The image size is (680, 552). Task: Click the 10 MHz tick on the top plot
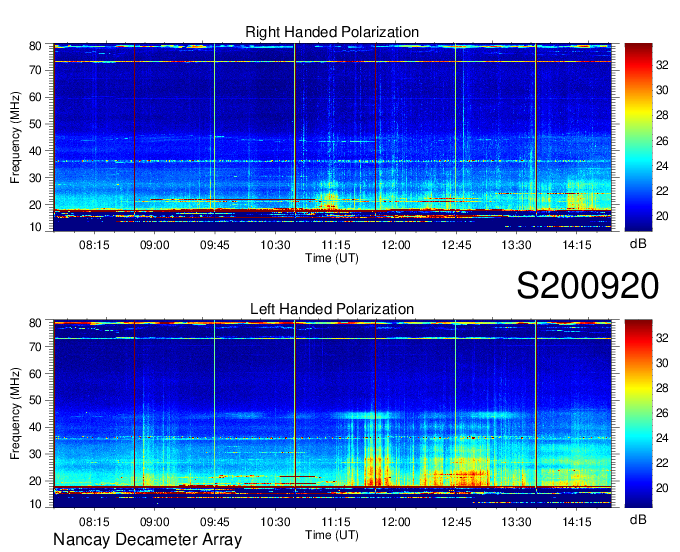coord(35,227)
